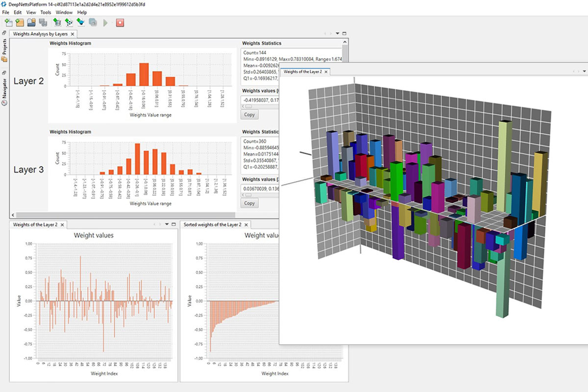588x392 pixels.
Task: Open document list dropdown of analysis editor group
Action: pos(338,34)
